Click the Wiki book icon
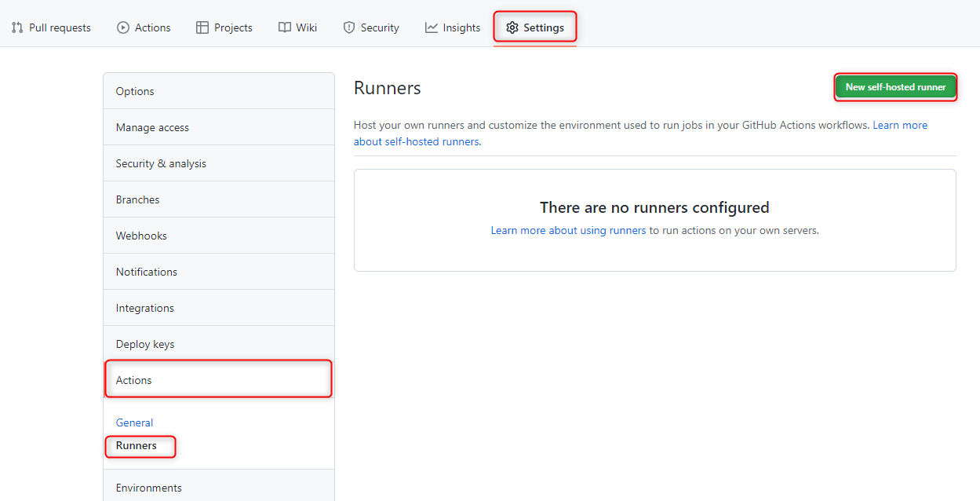980x501 pixels. (285, 27)
